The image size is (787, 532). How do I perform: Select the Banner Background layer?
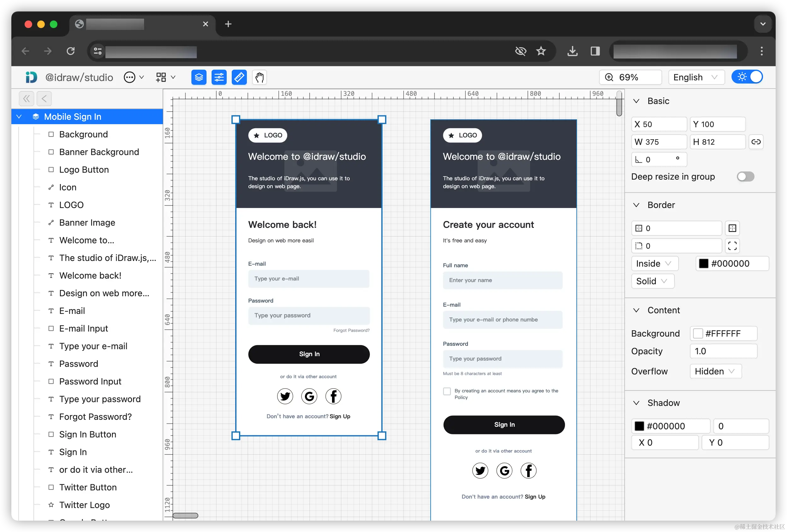click(x=99, y=152)
